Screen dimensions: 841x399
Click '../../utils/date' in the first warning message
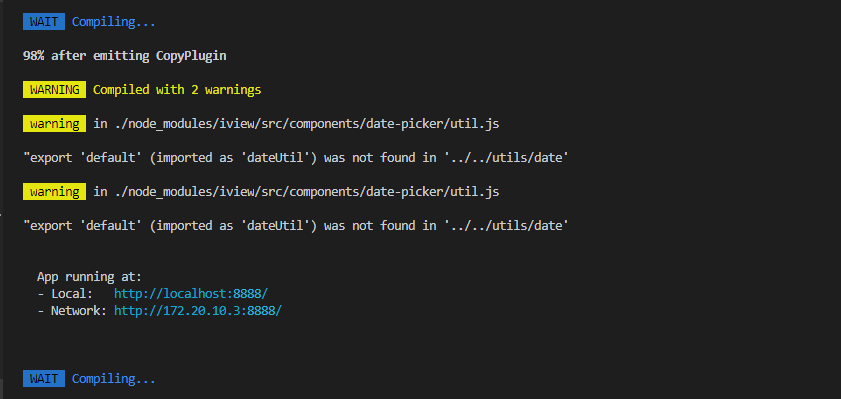(x=504, y=158)
